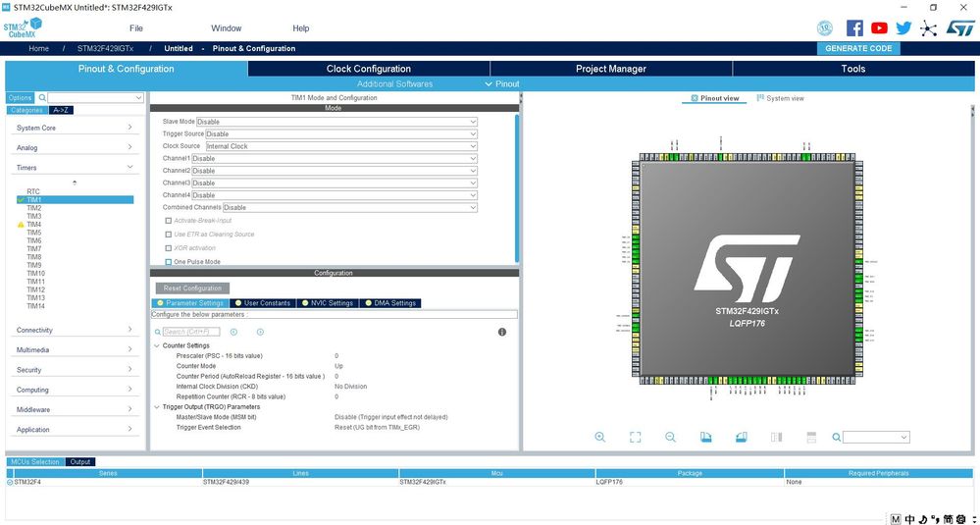
Task: Switch to the NVIC Settings tab
Action: click(x=327, y=303)
